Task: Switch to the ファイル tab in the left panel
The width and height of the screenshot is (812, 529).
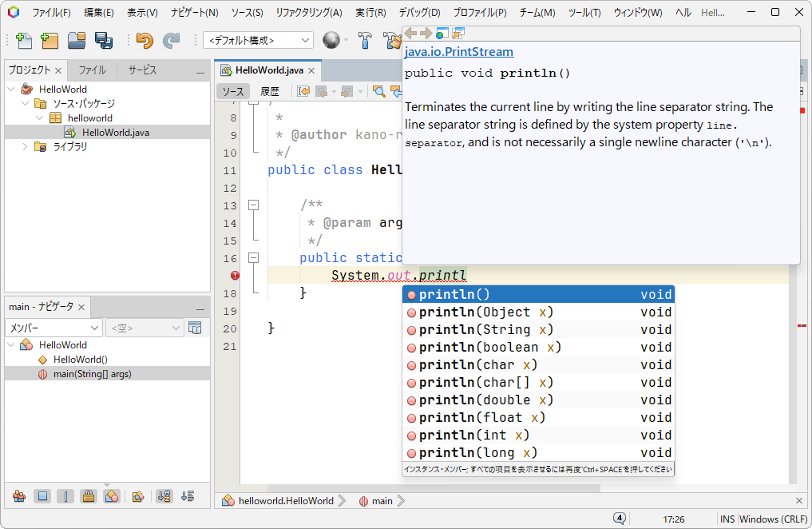Action: (92, 70)
